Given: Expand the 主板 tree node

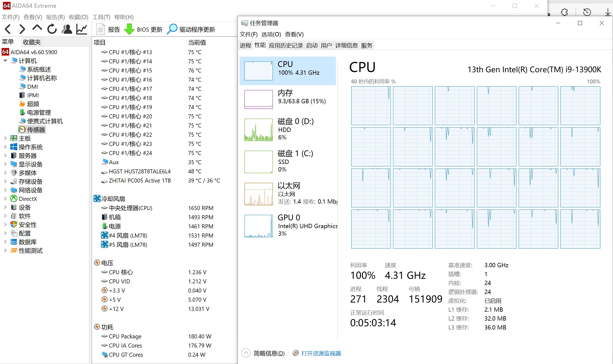Looking at the screenshot, I should pyautogui.click(x=5, y=138).
